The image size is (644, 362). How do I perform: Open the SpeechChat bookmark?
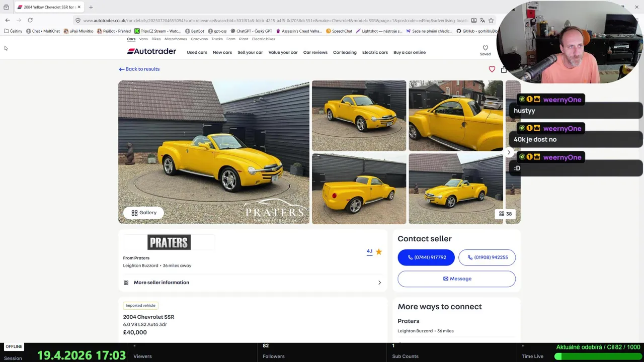(339, 31)
